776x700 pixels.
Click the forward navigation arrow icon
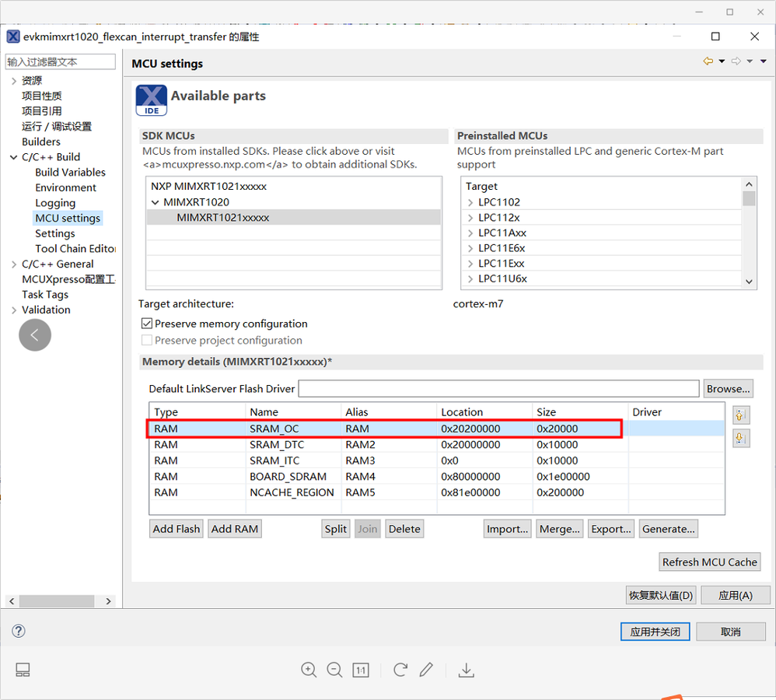click(736, 61)
